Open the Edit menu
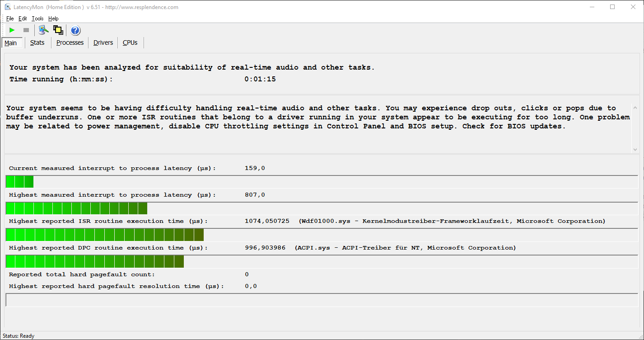 coord(23,19)
